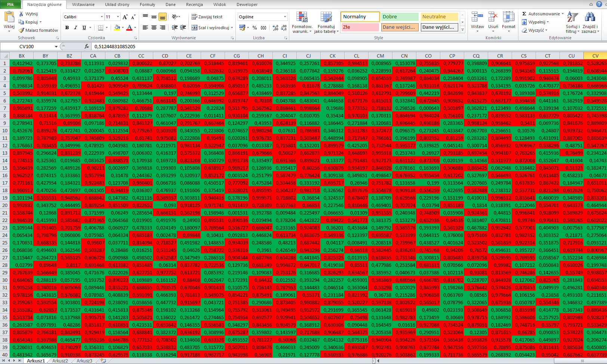Click the insert function fx icon
Viewport: 607px width, 364px height.
click(x=87, y=46)
